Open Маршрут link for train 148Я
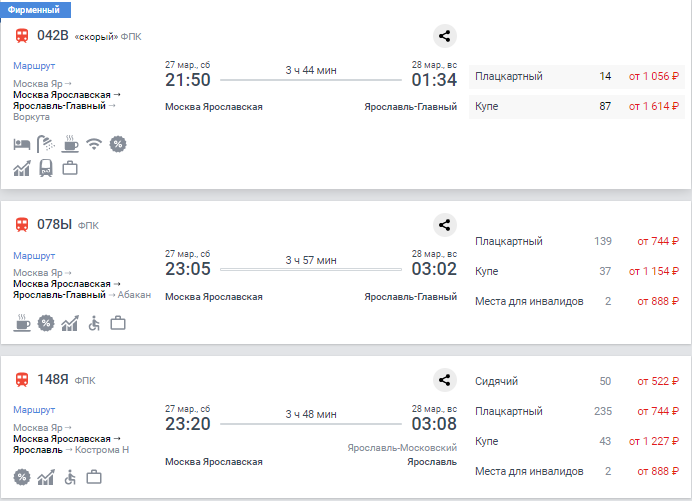This screenshot has width=692, height=501. pyautogui.click(x=35, y=409)
